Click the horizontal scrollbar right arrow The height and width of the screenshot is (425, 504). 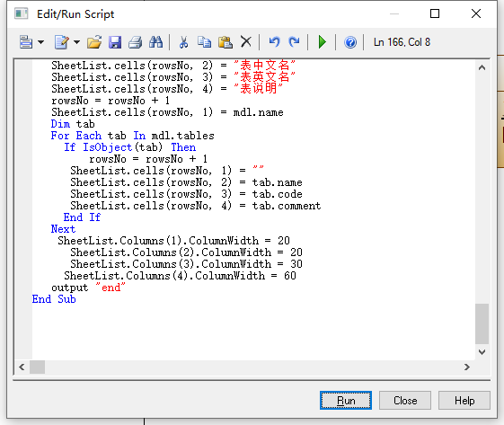(x=467, y=367)
